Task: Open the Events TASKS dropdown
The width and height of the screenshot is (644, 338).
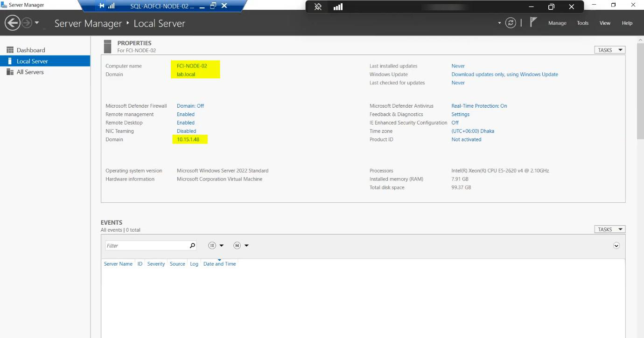Action: [x=609, y=229]
